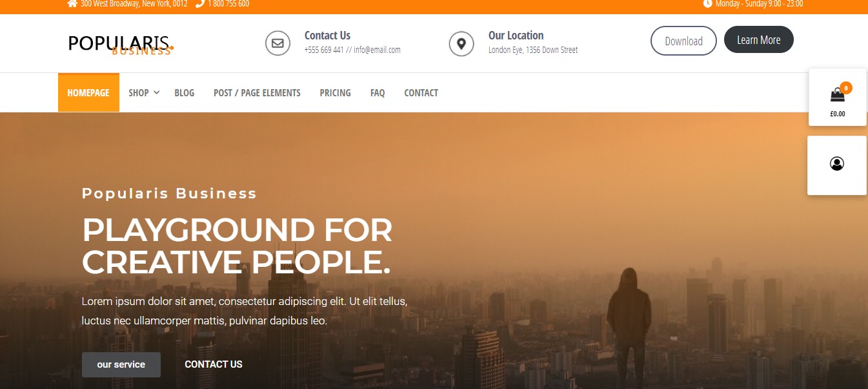Click the Learn More button
Viewport: 868px width, 389px height.
(x=759, y=39)
